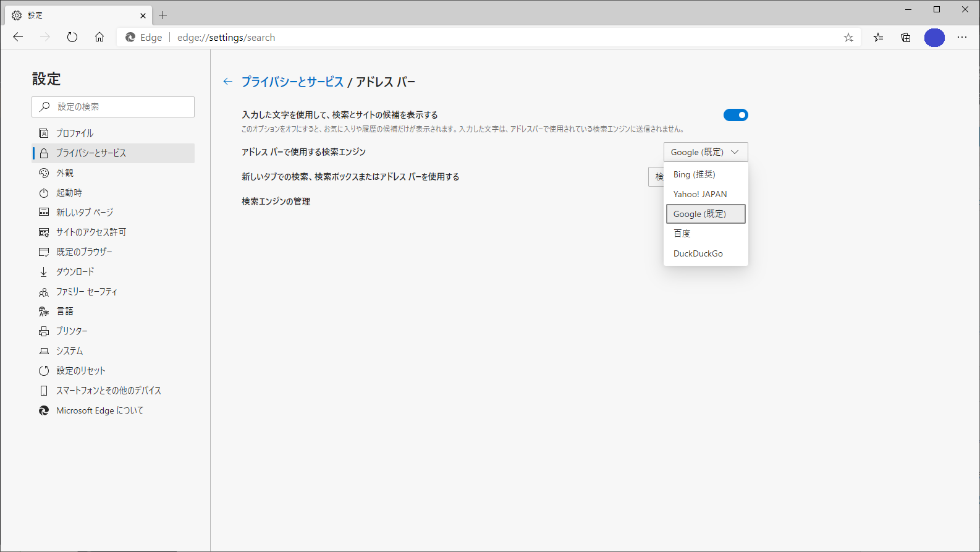The width and height of the screenshot is (980, 552).
Task: Close the 設定 tab
Action: tap(143, 15)
